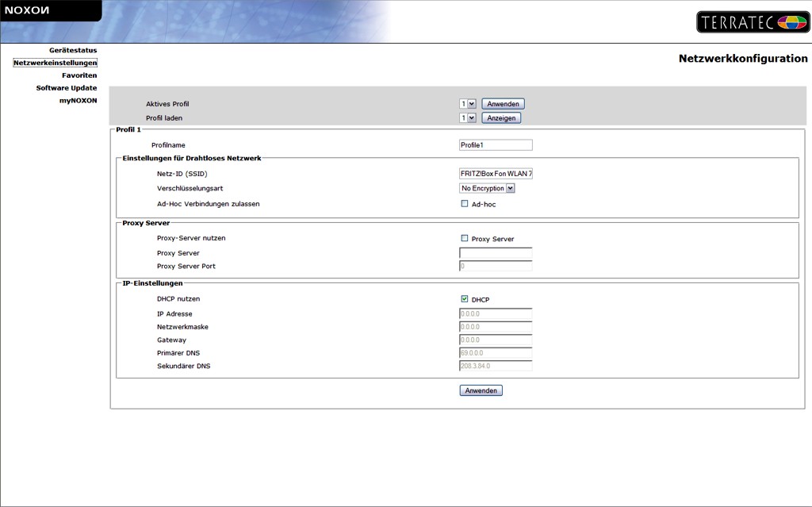The width and height of the screenshot is (812, 507).
Task: Click the bottom Anwenden button
Action: [481, 390]
